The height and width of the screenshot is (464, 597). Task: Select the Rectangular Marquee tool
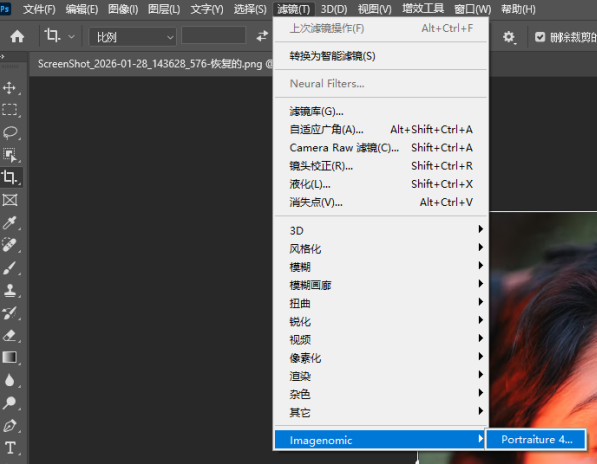[10, 110]
